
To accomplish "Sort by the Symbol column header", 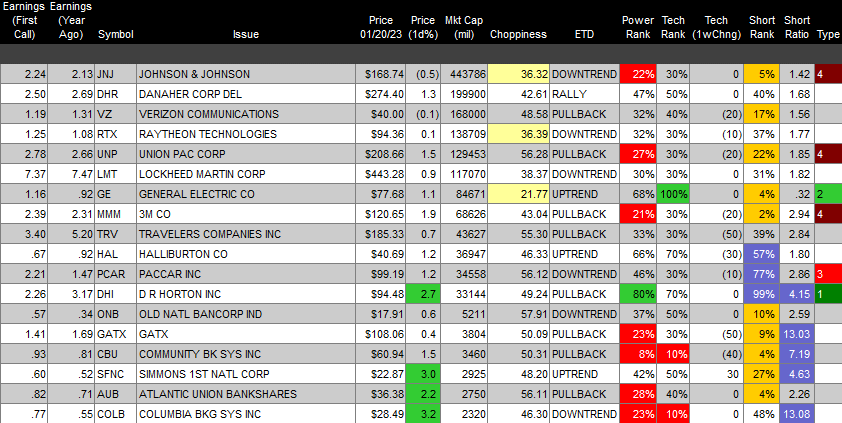I will (116, 34).
